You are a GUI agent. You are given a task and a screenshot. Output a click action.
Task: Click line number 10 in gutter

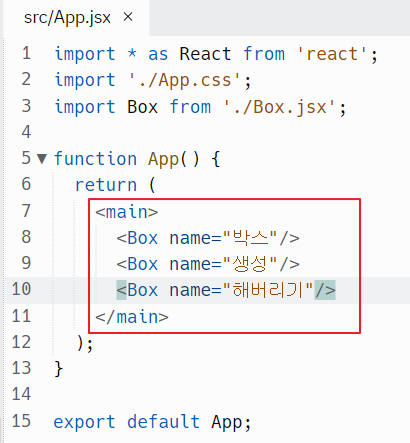21,289
